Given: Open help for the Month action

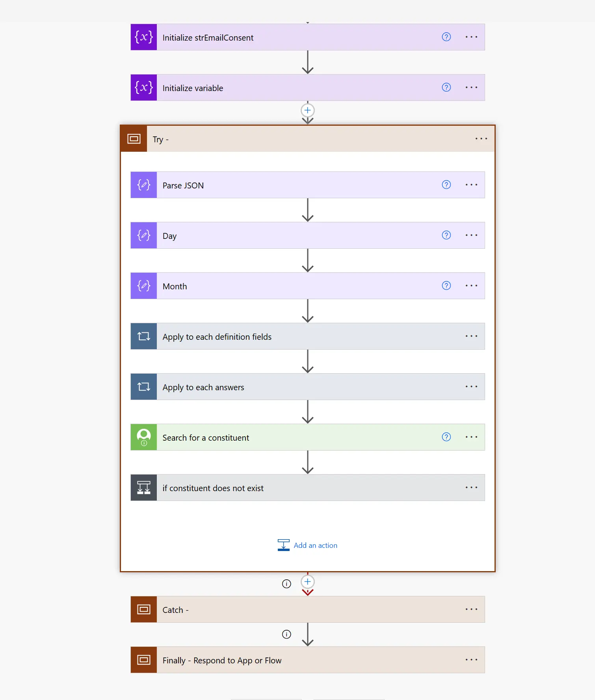Looking at the screenshot, I should pos(446,286).
